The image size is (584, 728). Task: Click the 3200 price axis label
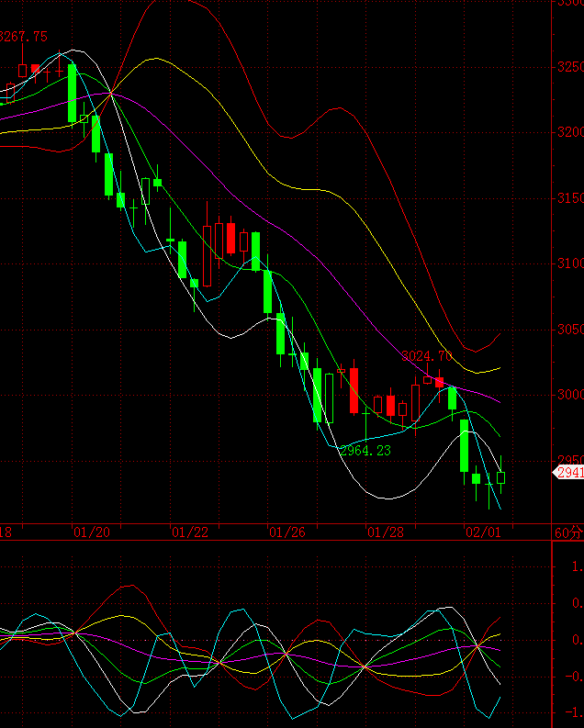click(570, 132)
